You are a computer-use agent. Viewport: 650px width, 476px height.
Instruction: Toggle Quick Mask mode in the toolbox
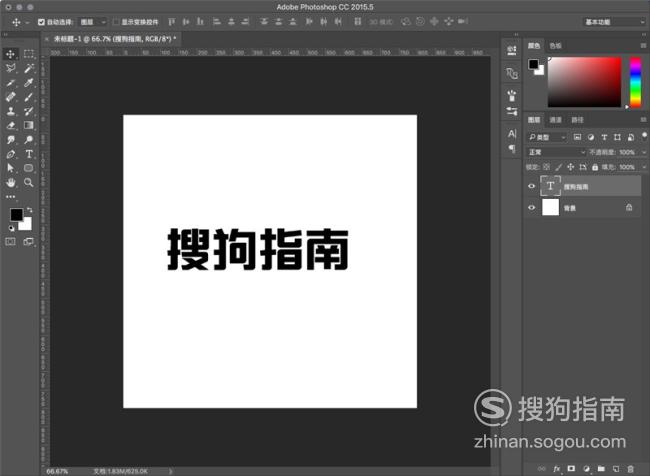coord(11,241)
